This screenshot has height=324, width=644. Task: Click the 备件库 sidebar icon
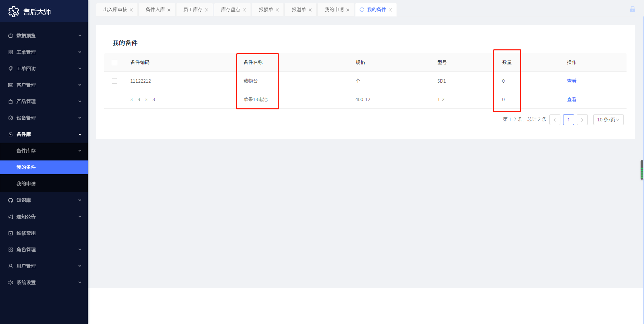(x=10, y=134)
